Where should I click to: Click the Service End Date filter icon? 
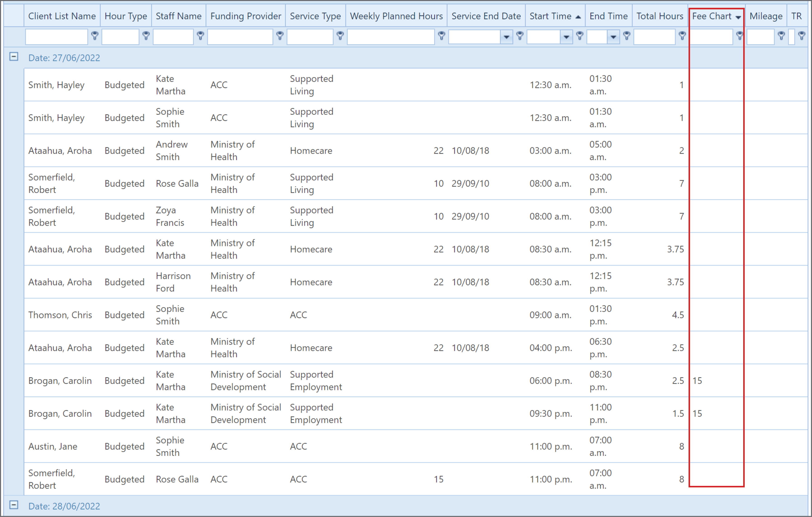point(520,36)
